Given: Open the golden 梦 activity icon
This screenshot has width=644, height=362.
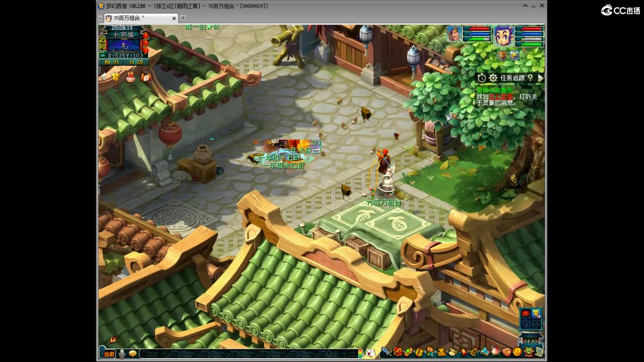Looking at the screenshot, I should point(116,77).
